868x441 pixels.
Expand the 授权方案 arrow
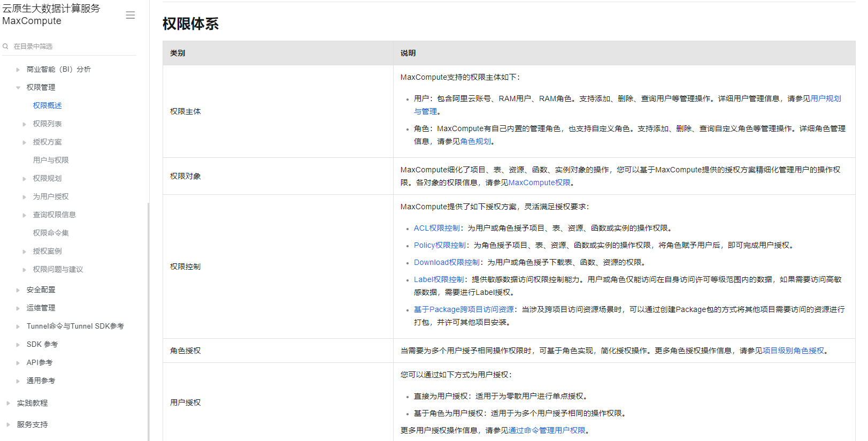click(24, 142)
